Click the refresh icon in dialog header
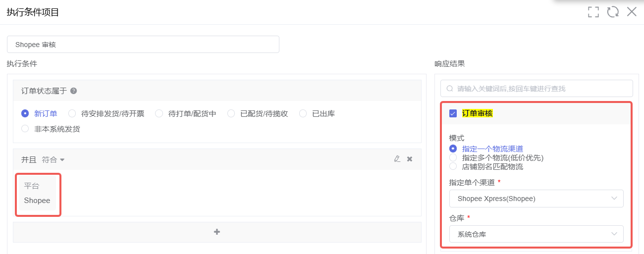This screenshot has width=644, height=254. [613, 12]
